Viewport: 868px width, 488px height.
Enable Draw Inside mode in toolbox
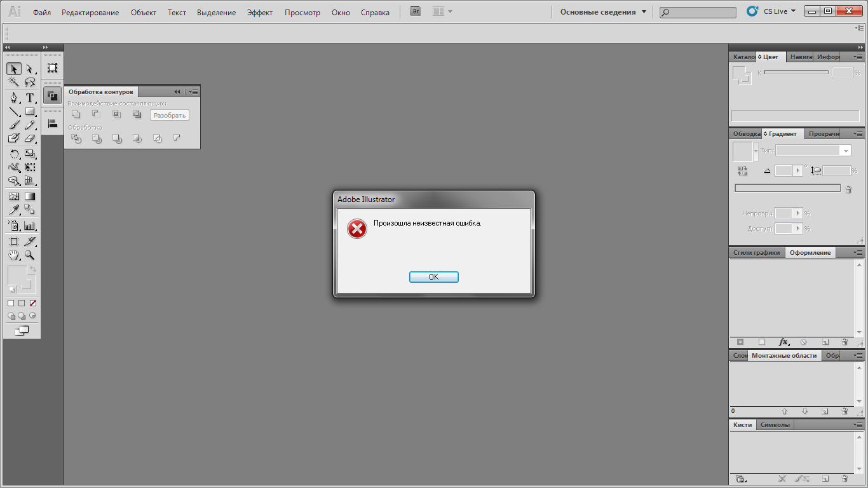point(32,315)
